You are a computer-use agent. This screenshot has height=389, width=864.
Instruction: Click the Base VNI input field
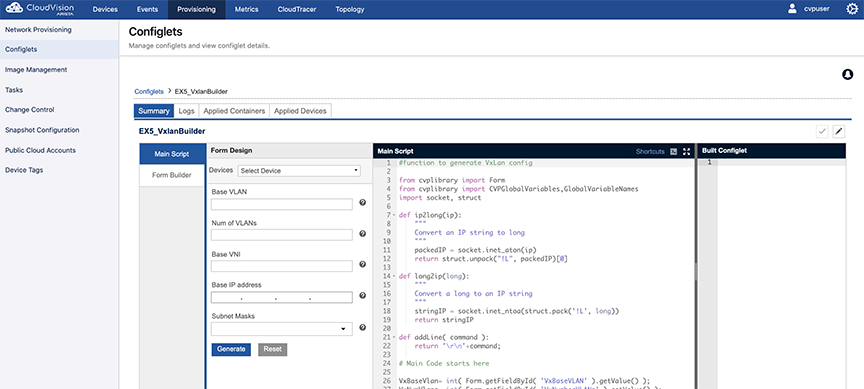click(x=282, y=266)
